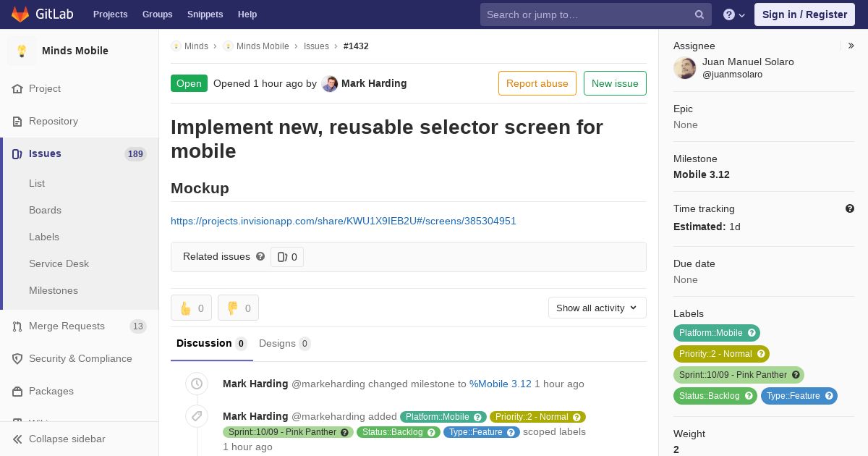868x456 pixels.
Task: Go to Service Desk in sidebar
Action: click(x=59, y=263)
